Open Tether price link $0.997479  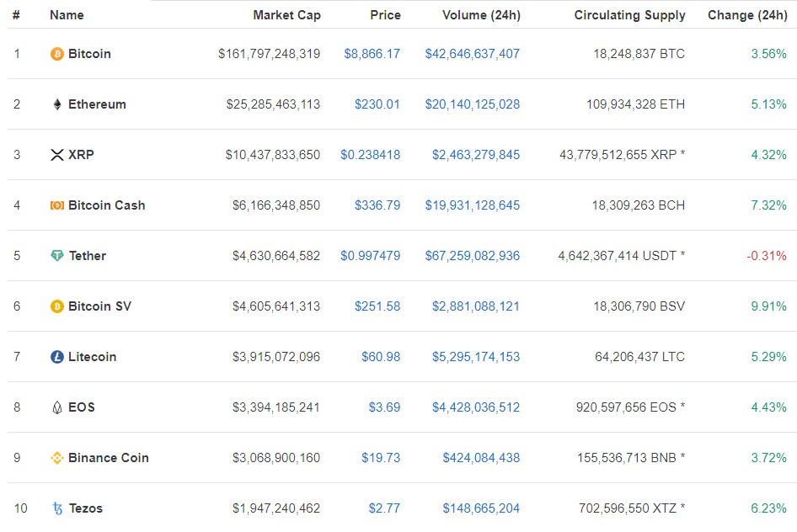[370, 256]
